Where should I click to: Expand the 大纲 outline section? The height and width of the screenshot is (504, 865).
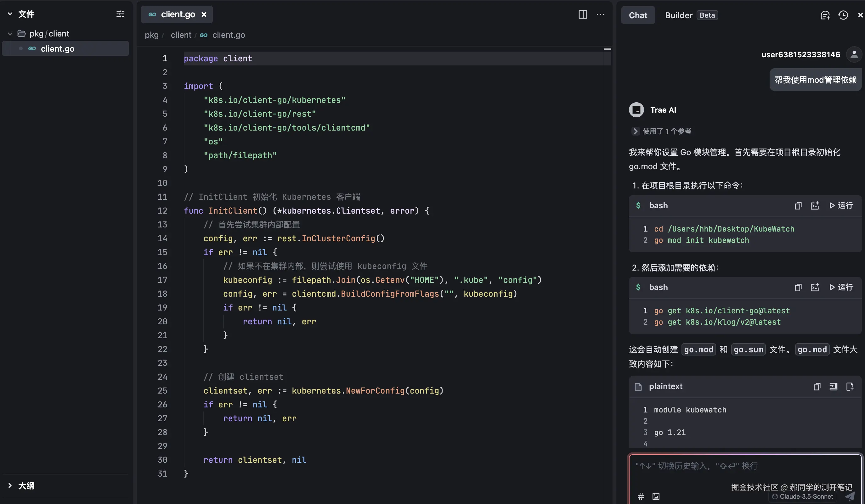[x=10, y=485]
